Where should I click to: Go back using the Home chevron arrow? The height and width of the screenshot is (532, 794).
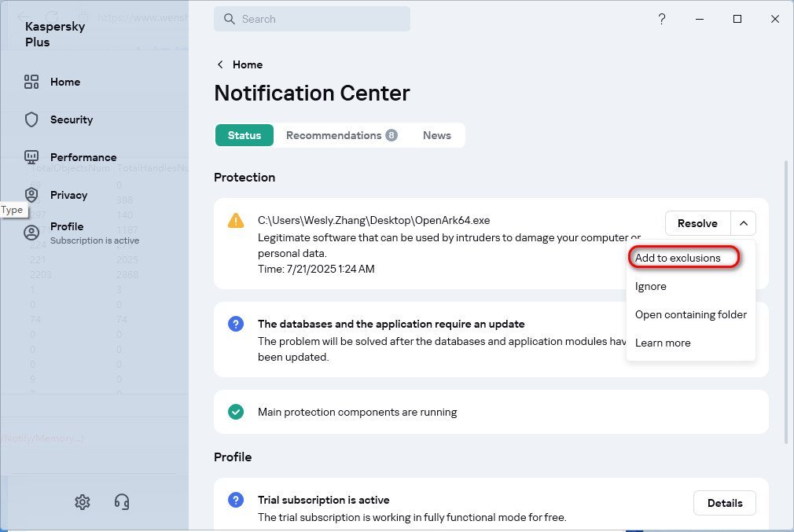click(x=220, y=64)
